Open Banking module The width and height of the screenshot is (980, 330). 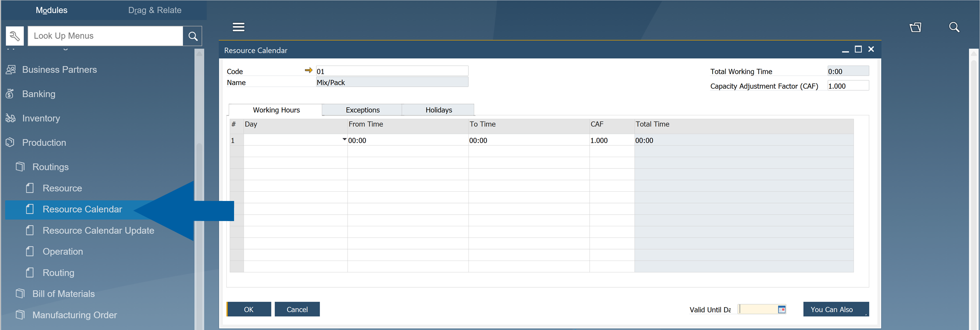pyautogui.click(x=39, y=94)
